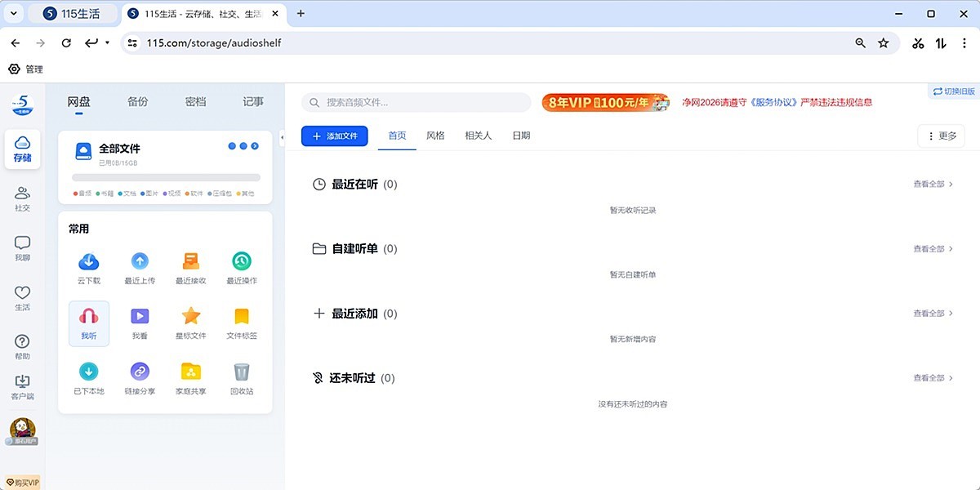Open the 我看 video viewing icon
Screen dimensions: 980x490
click(x=140, y=320)
